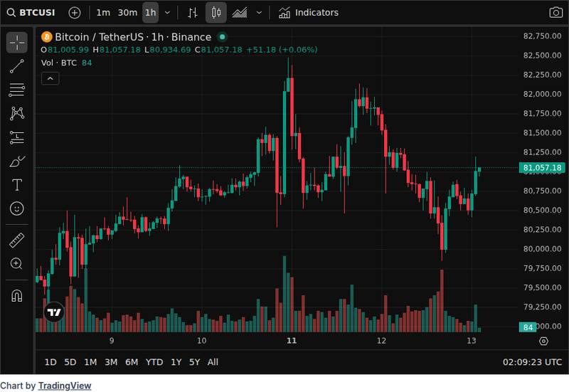Screen dimensions: 569x392
Task: Click the date label 13 on time axis
Action: pyautogui.click(x=471, y=341)
